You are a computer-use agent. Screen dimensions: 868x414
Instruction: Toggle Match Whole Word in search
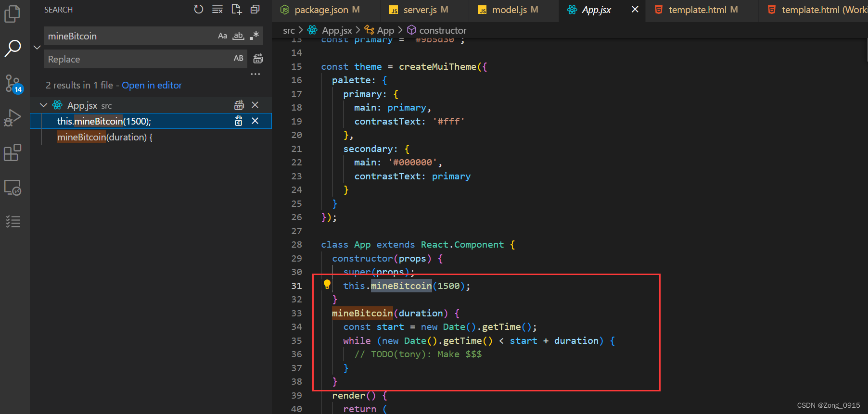tap(238, 36)
